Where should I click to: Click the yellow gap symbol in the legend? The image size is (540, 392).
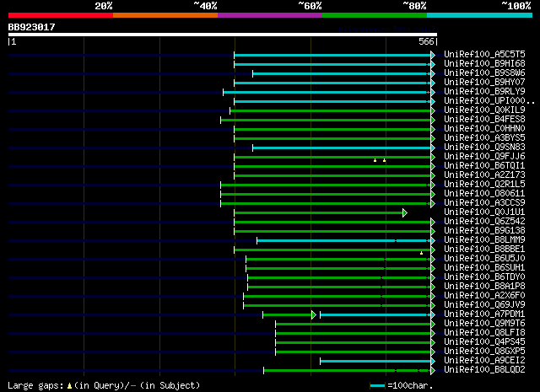[69, 386]
